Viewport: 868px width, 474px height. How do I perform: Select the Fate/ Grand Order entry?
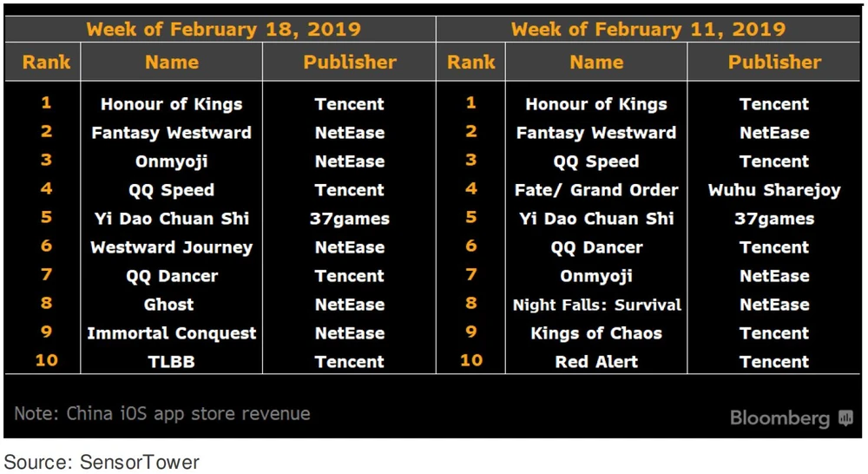(x=596, y=190)
